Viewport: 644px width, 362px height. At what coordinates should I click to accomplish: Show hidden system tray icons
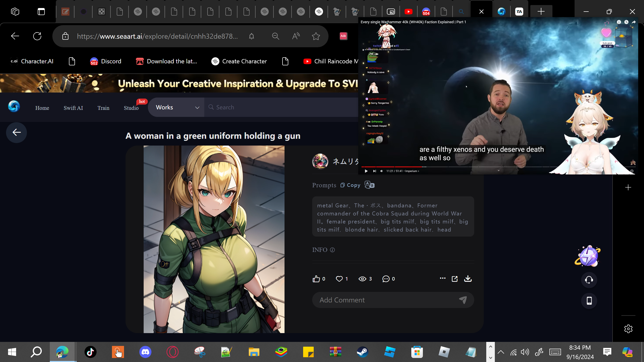[501, 352]
